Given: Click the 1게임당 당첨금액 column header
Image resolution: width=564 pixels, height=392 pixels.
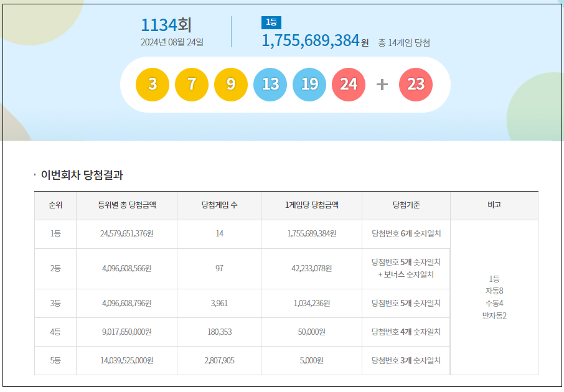Looking at the screenshot, I should (x=312, y=205).
